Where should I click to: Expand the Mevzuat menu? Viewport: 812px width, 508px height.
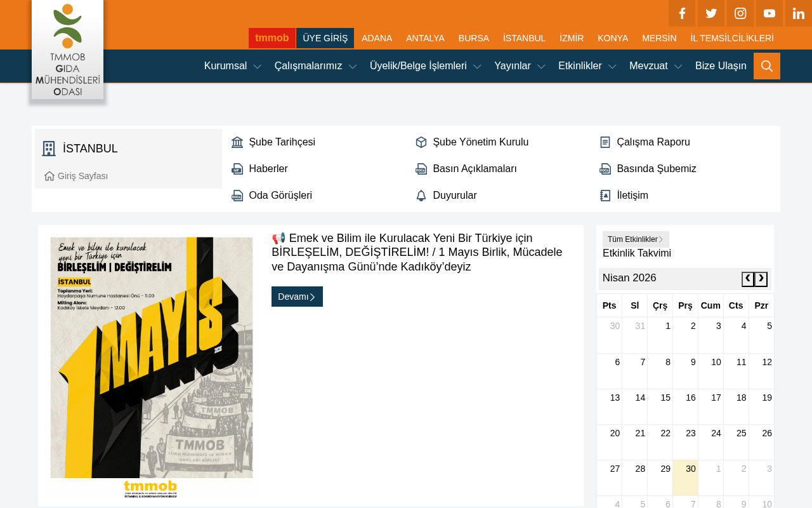click(x=656, y=66)
